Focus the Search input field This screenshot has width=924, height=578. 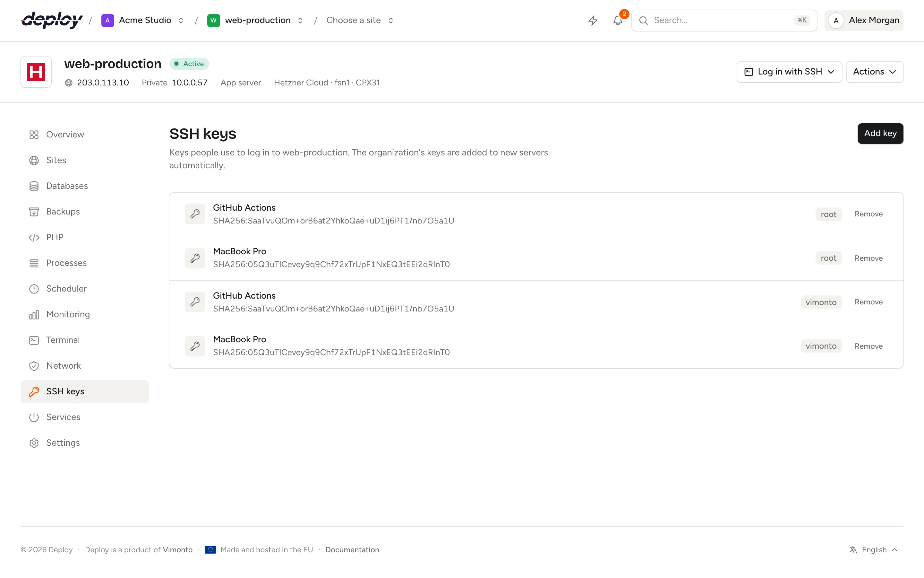[x=724, y=20]
